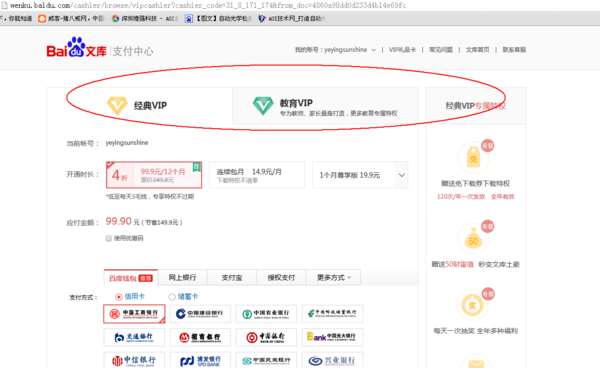
Task: Choose the 中国光大银行 bank option
Action: pyautogui.click(x=332, y=337)
